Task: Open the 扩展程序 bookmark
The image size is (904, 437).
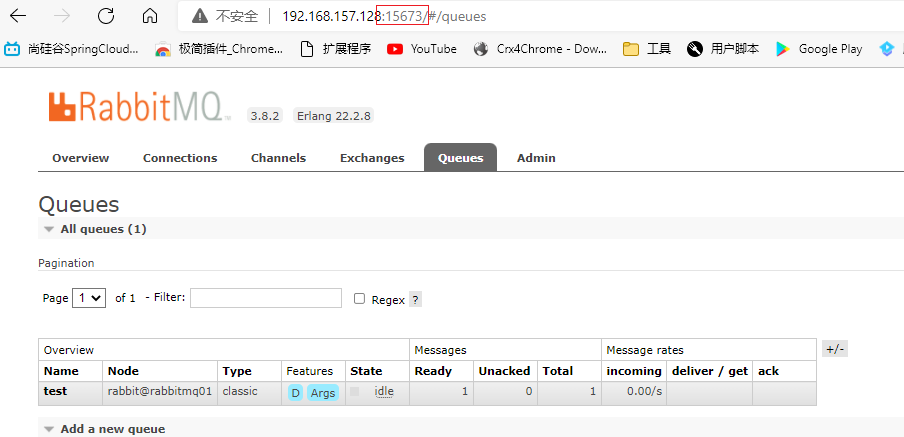Action: point(336,49)
